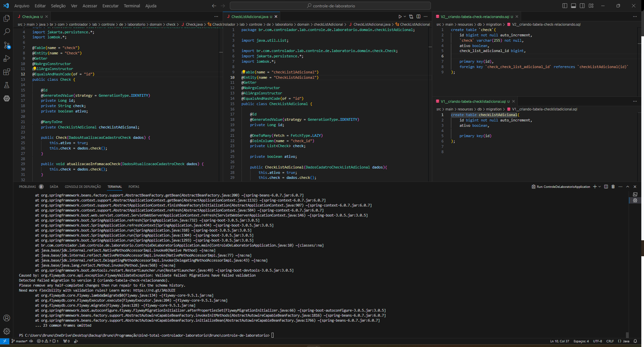Split the terminal panel

pyautogui.click(x=606, y=187)
